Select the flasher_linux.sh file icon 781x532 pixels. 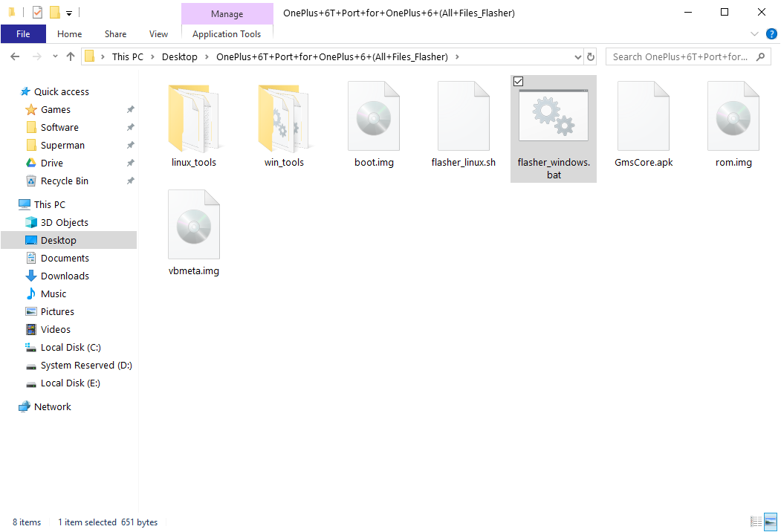[464, 116]
